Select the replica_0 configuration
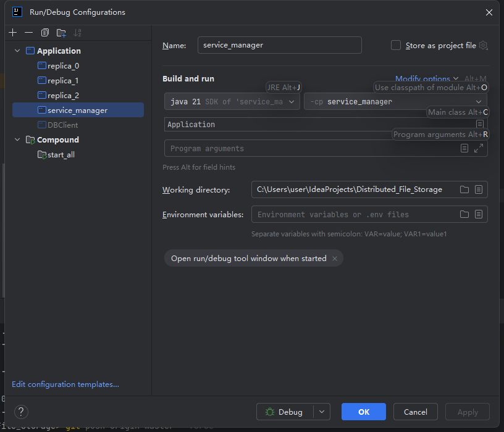Image resolution: width=504 pixels, height=432 pixels. [78, 66]
